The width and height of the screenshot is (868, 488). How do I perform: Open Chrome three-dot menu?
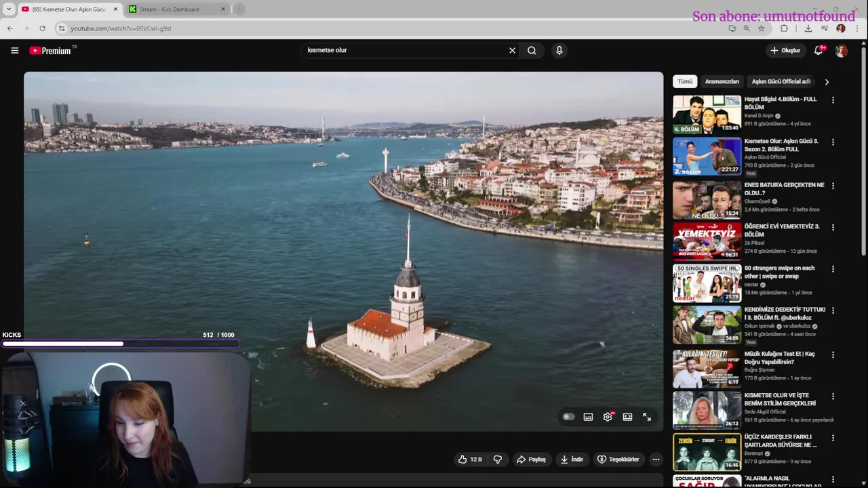tap(857, 28)
